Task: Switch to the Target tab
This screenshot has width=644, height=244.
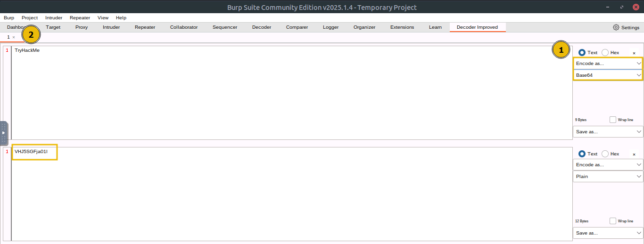Action: click(53, 27)
